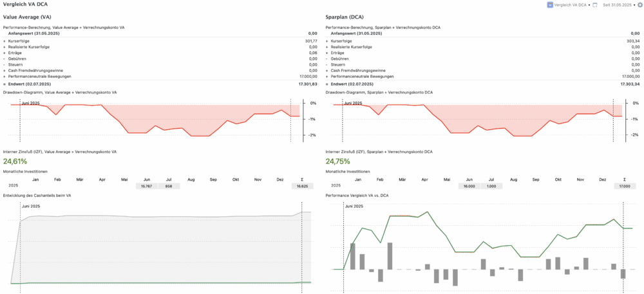Click the window icon beside the dashboard name

(595, 5)
